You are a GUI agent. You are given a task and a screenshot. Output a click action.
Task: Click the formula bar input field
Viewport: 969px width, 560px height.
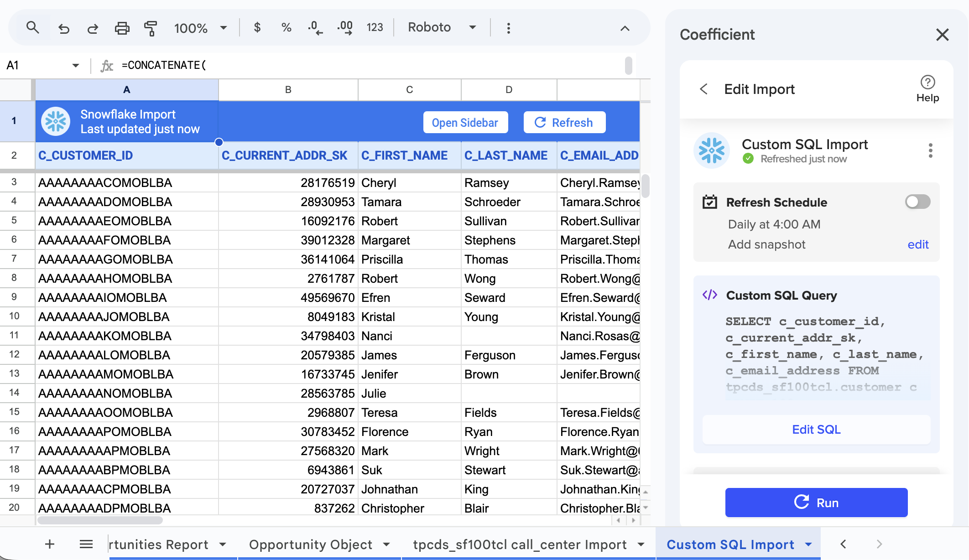tap(365, 66)
